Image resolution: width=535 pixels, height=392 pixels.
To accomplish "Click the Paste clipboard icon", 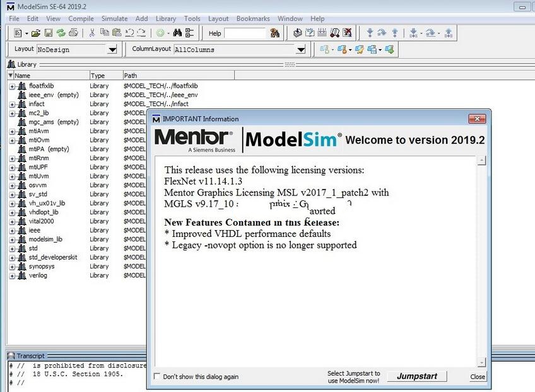I will point(117,33).
